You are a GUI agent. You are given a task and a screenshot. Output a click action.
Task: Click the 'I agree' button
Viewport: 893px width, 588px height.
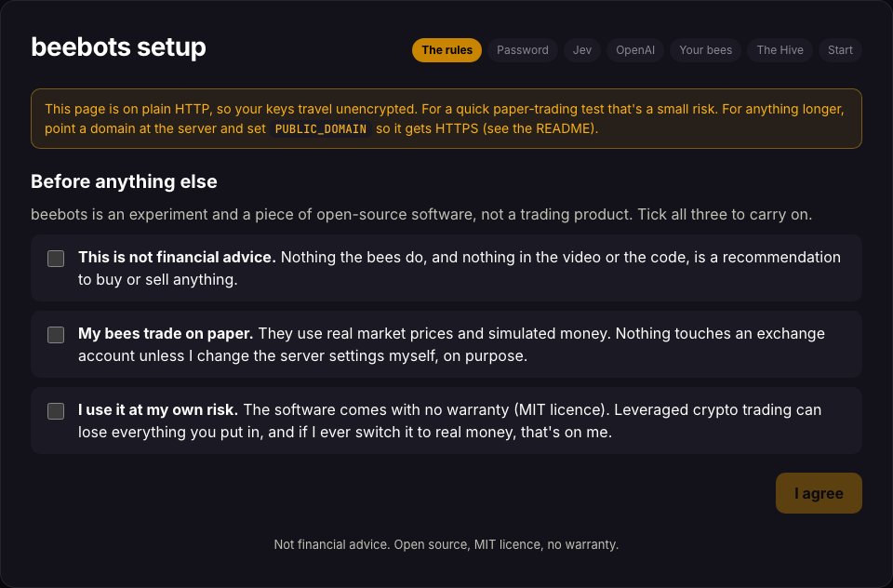(819, 493)
